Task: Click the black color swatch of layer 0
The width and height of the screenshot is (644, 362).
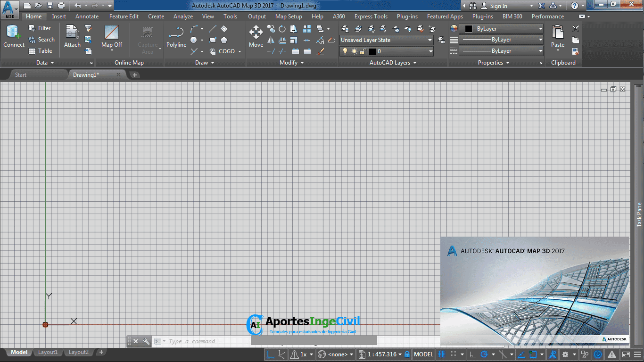Action: coord(372,51)
